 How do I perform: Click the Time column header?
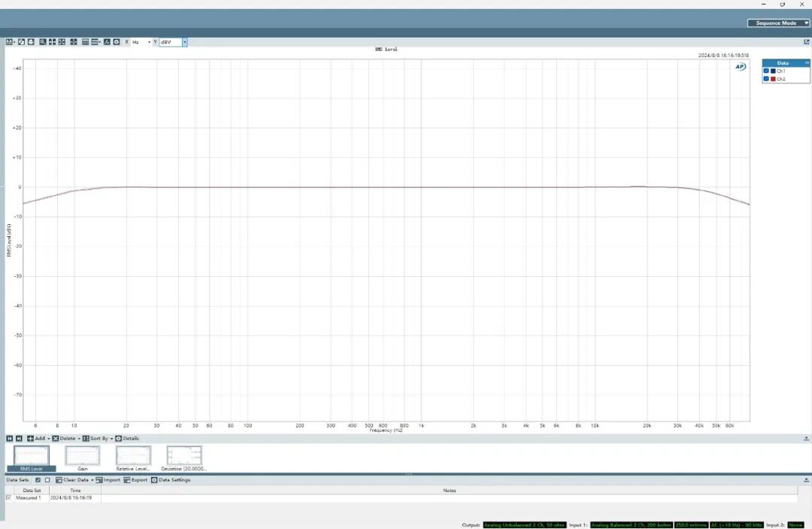pos(75,490)
